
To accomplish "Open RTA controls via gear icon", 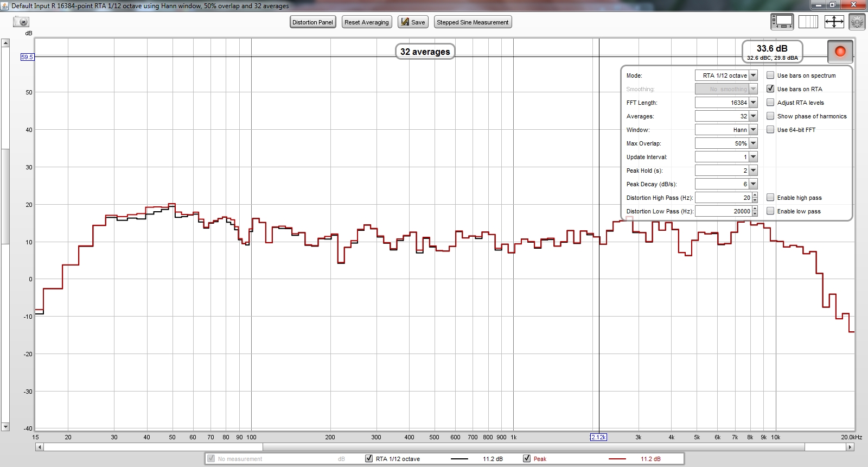I will click(857, 22).
